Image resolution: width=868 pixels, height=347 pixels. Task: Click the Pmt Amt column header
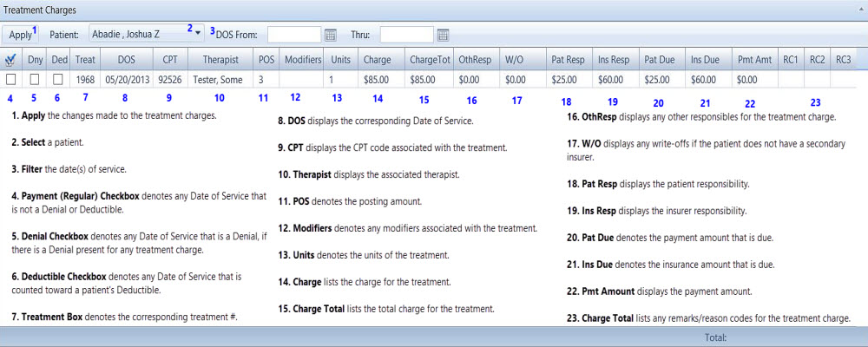[754, 60]
